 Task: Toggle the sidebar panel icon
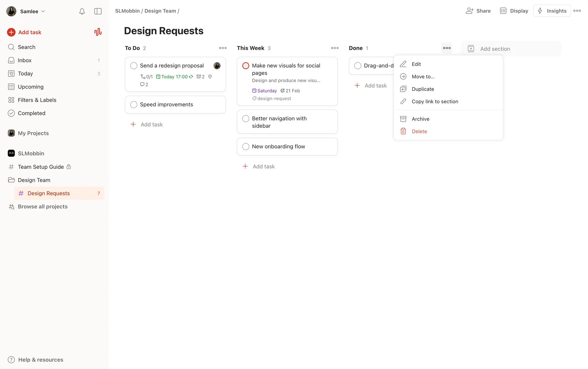(98, 11)
